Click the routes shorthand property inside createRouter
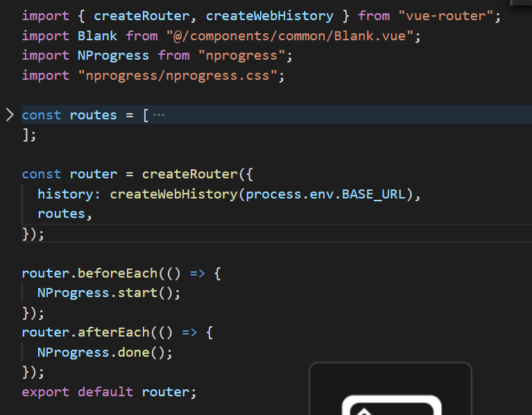 (x=61, y=214)
